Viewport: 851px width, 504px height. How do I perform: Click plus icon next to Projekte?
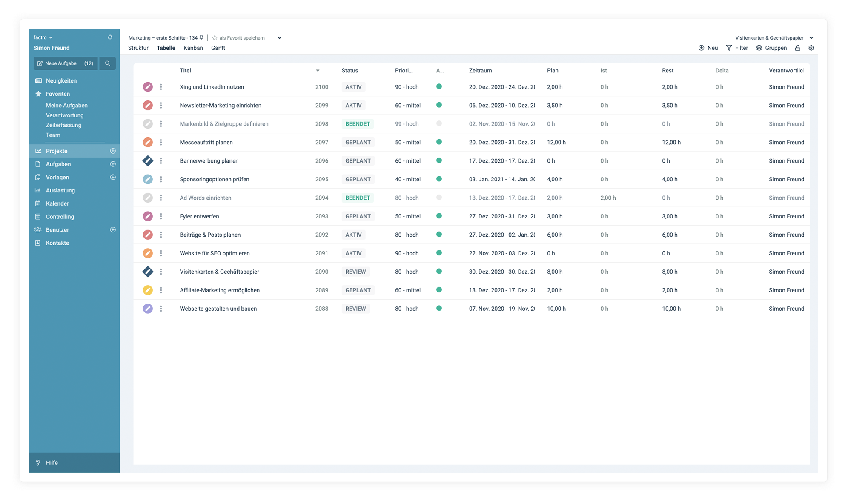(113, 151)
